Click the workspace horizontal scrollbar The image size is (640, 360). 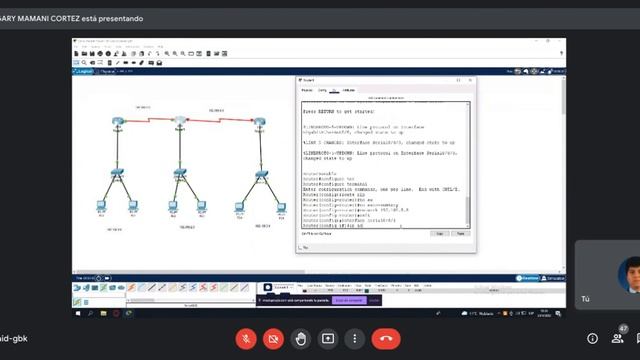191,271
